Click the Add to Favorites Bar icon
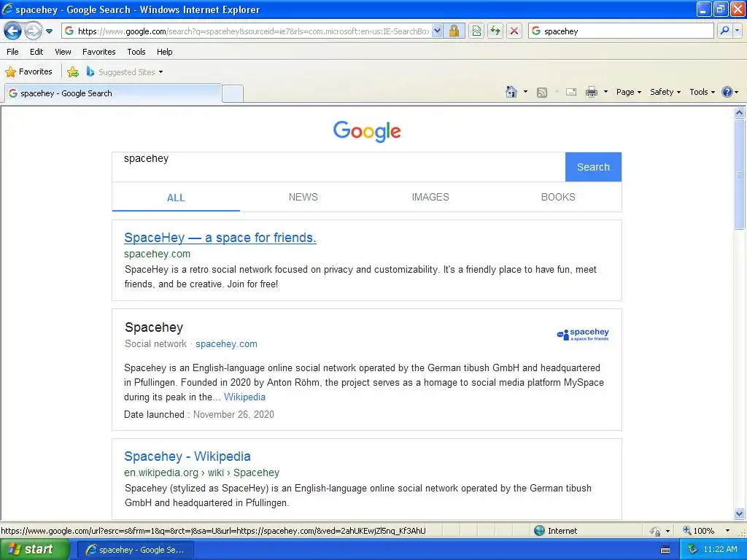 [x=73, y=72]
